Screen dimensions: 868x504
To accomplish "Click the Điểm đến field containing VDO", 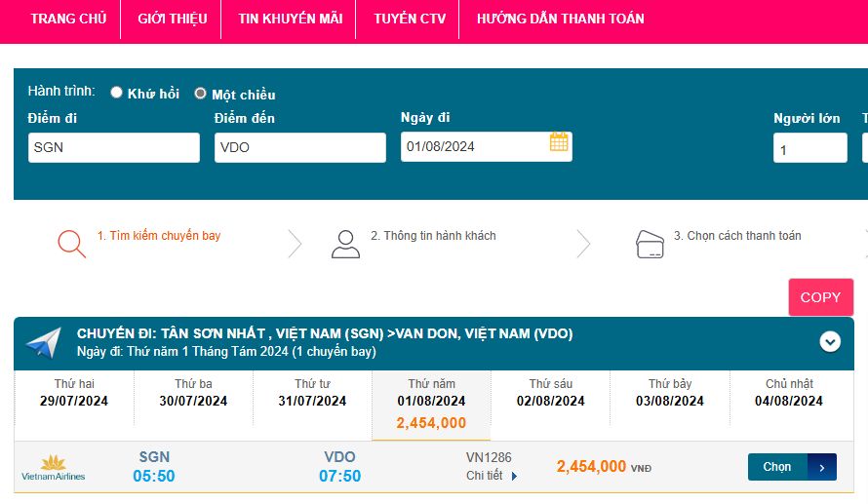I will pos(299,147).
